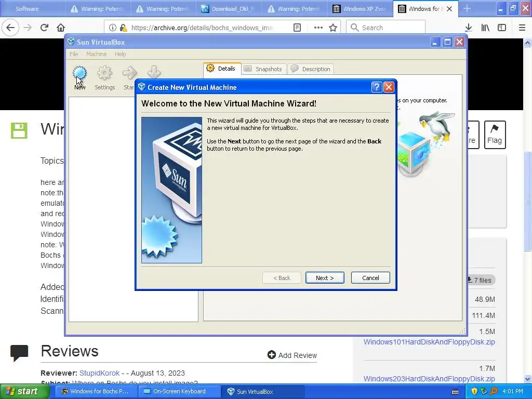The width and height of the screenshot is (532, 399).
Task: Click the 48.9M file size text
Action: 485,299
